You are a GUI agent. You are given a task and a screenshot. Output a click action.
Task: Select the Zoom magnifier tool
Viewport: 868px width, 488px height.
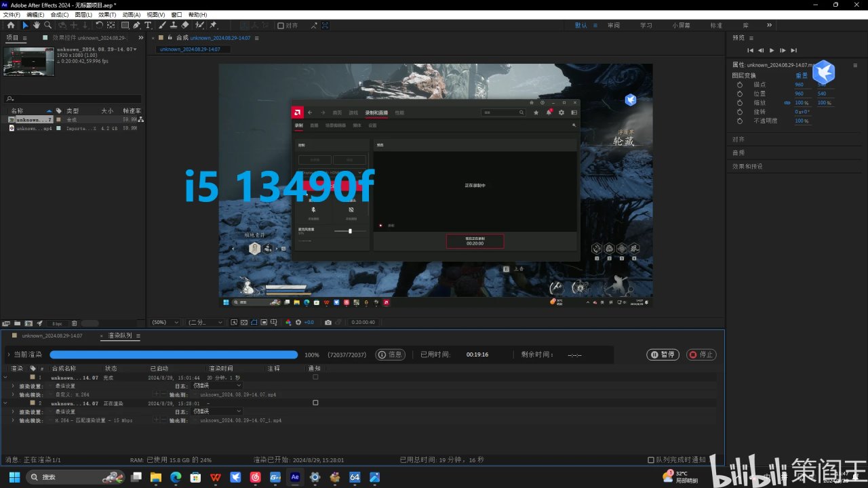point(48,25)
